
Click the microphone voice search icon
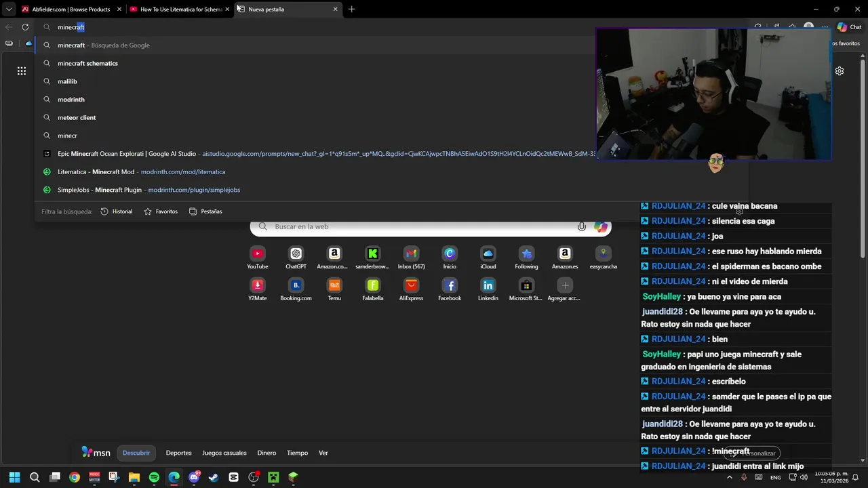pyautogui.click(x=581, y=226)
